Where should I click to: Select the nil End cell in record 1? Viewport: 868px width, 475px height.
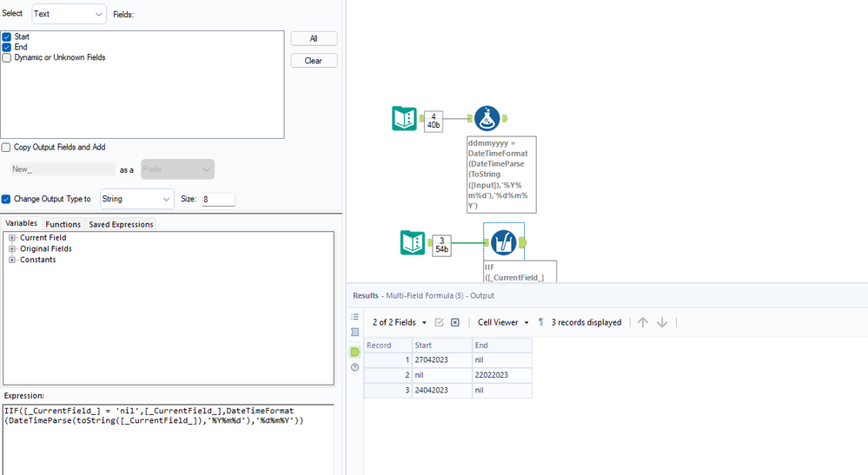tap(502, 360)
